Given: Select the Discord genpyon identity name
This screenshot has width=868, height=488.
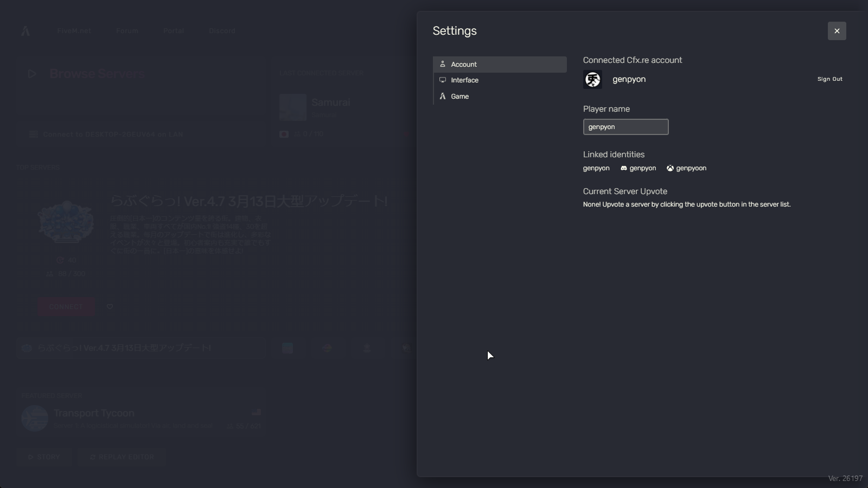Looking at the screenshot, I should tap(643, 169).
